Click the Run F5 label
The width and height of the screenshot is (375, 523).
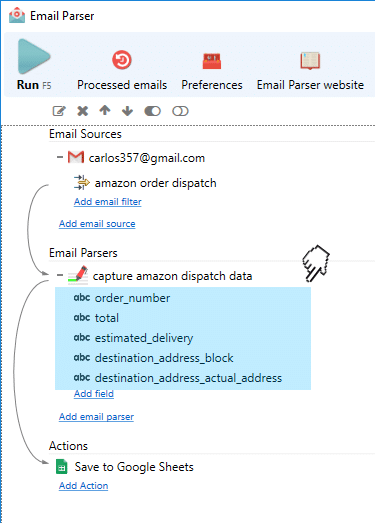[x=34, y=85]
